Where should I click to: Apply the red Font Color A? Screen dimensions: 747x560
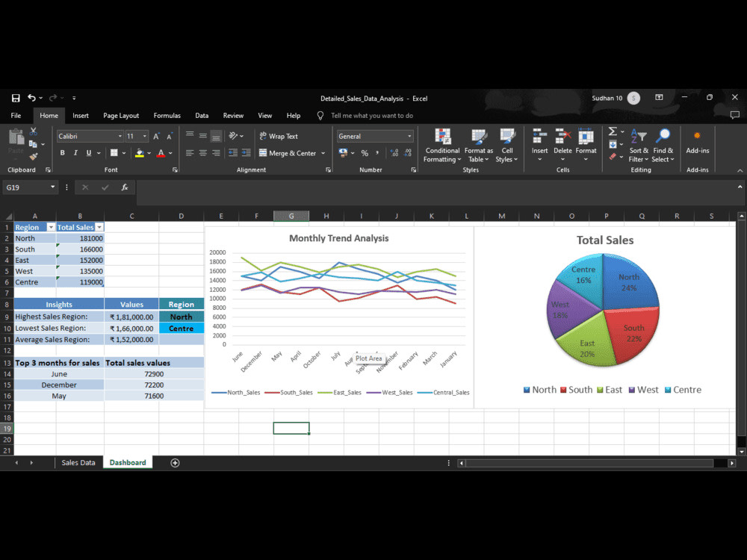[x=161, y=153]
